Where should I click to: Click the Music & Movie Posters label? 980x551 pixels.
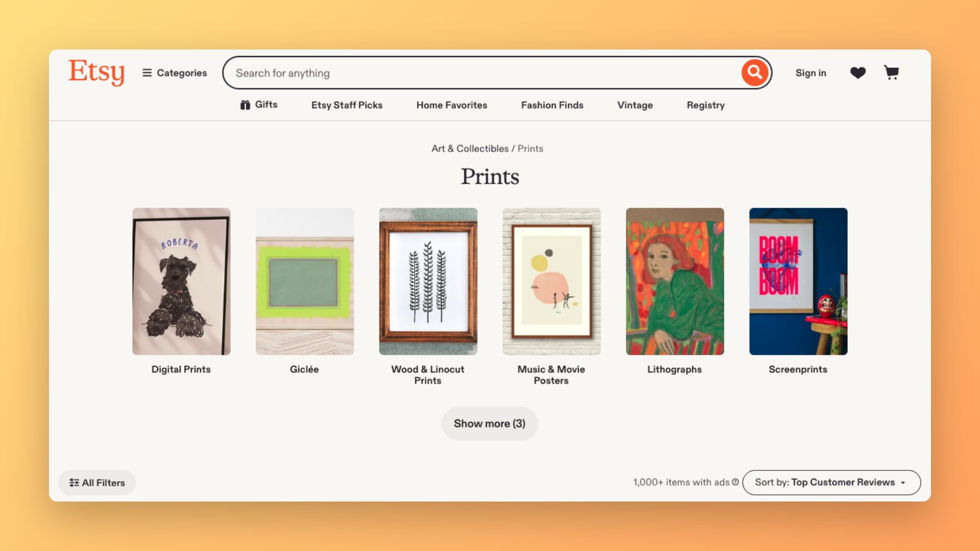click(551, 375)
